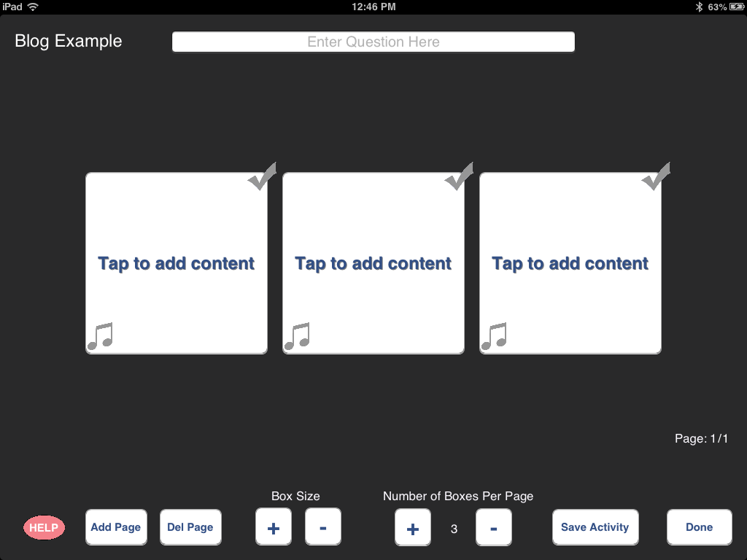Toggle the checkmark on the third box

[656, 176]
